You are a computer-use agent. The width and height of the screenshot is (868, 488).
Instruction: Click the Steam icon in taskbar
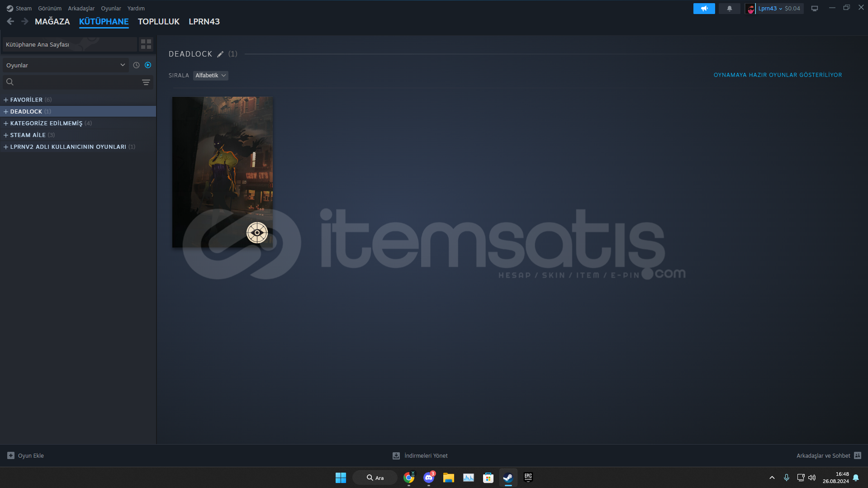(x=508, y=478)
